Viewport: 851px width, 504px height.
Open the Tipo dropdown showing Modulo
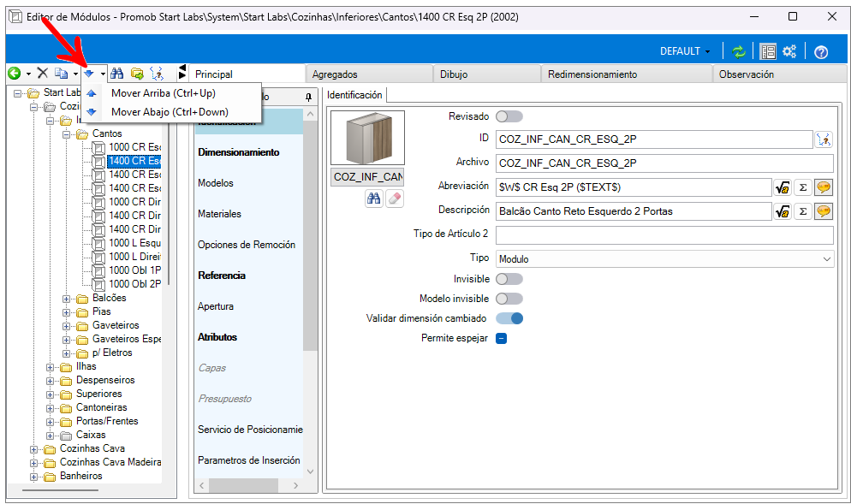(664, 258)
